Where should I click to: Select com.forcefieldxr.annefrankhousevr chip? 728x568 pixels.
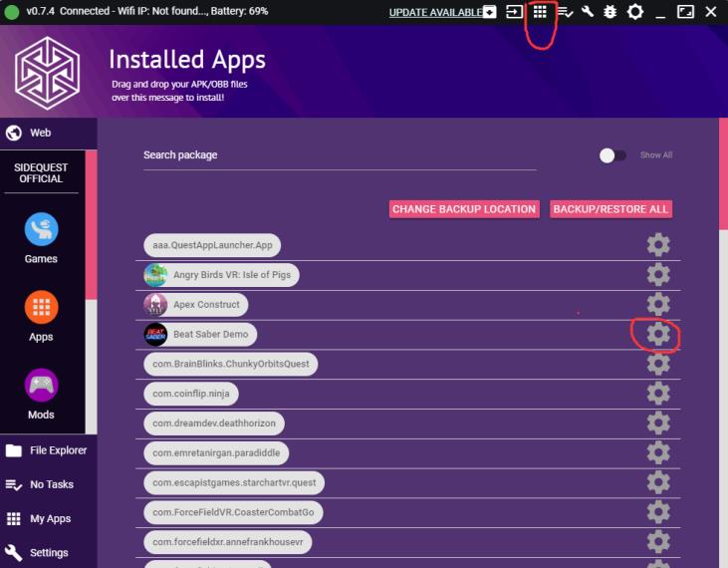pyautogui.click(x=227, y=542)
